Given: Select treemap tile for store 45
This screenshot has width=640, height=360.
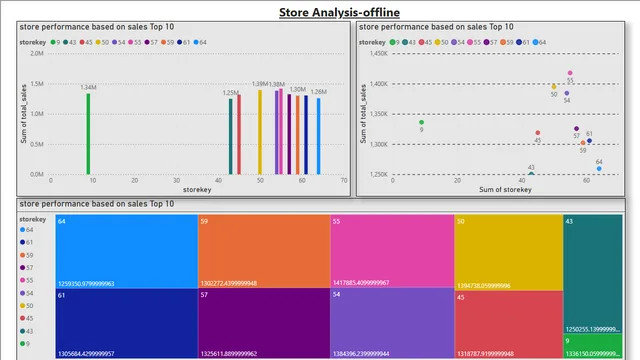Looking at the screenshot, I should click(509, 325).
